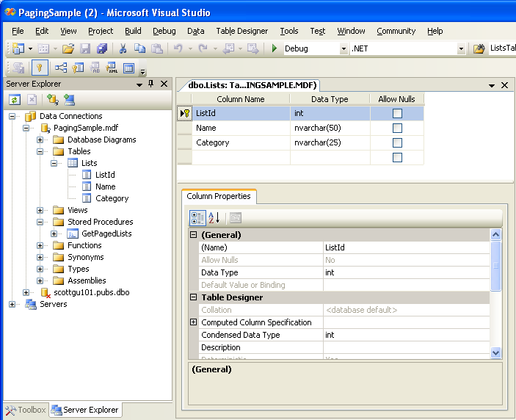
Task: Select the Category column in tree
Action: tap(112, 198)
